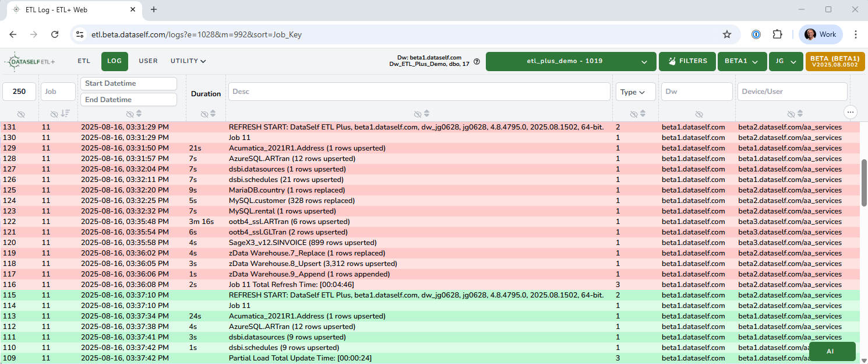The width and height of the screenshot is (868, 364).
Task: Click the sort icon in Job column
Action: (x=65, y=113)
